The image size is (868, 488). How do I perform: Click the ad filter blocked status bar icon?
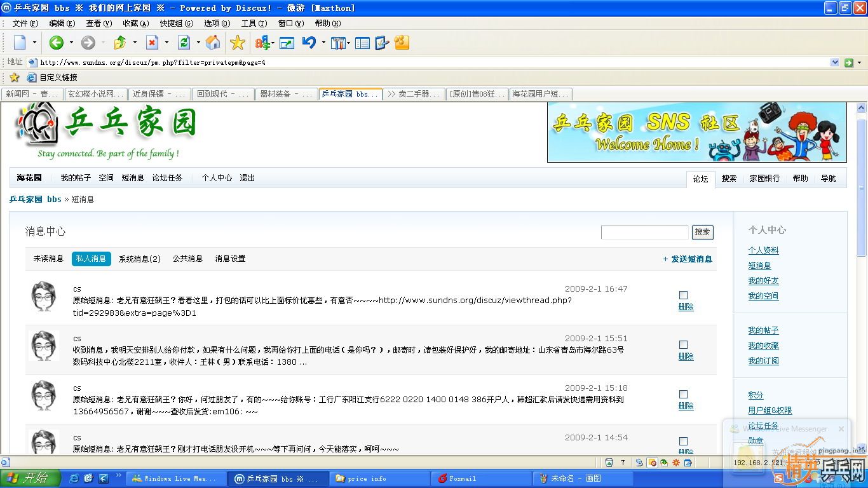(x=652, y=462)
